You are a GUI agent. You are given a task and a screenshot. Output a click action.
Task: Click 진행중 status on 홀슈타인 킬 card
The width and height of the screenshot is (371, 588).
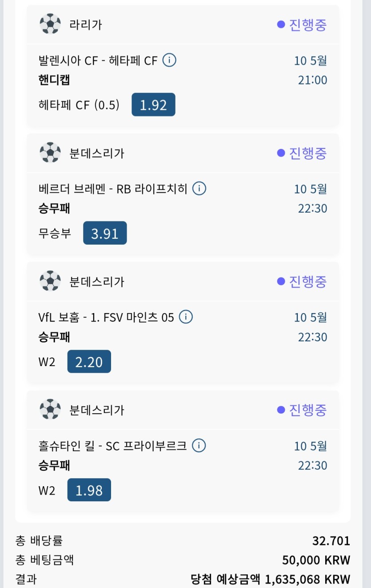click(302, 410)
